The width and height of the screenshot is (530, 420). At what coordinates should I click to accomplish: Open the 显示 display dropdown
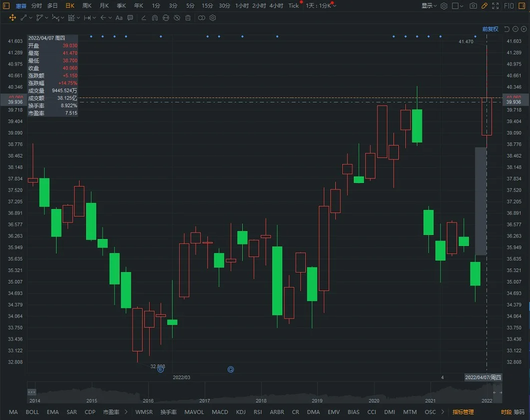429,5
